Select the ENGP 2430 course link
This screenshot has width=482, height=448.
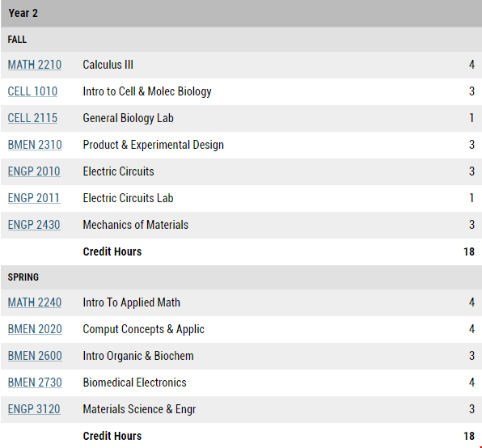34,225
